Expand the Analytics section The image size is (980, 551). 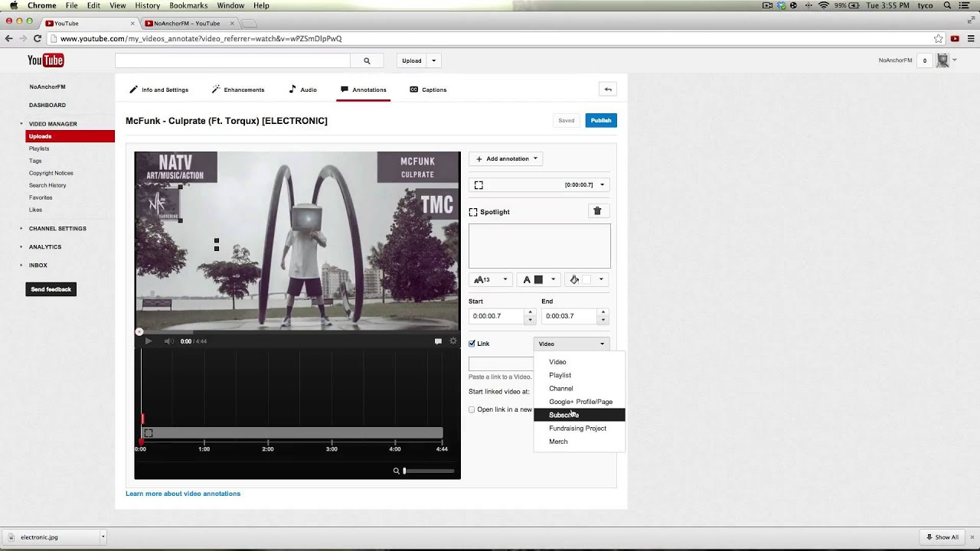[x=45, y=246]
